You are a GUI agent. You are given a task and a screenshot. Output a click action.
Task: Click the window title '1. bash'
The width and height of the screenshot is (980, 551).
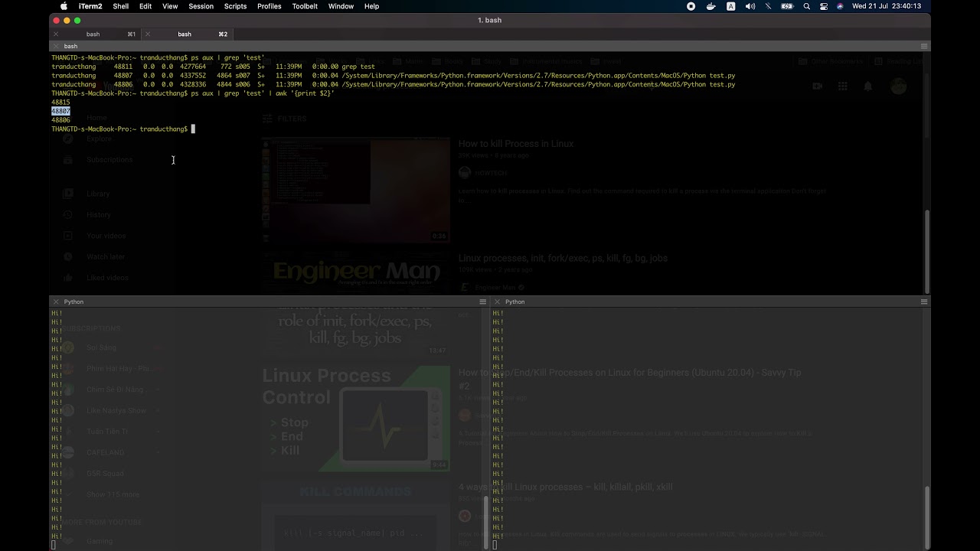490,20
